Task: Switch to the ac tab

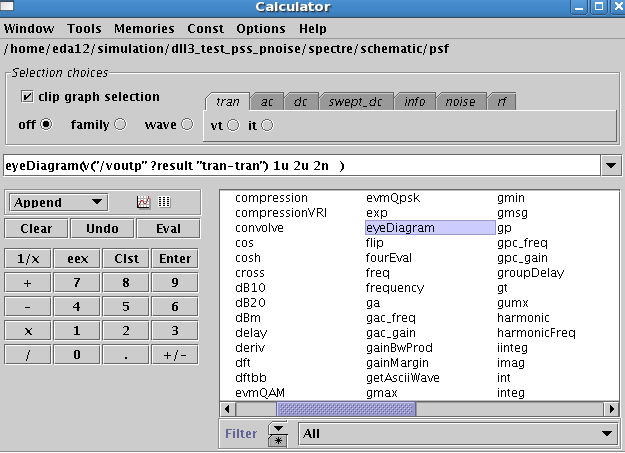Action: pyautogui.click(x=267, y=102)
